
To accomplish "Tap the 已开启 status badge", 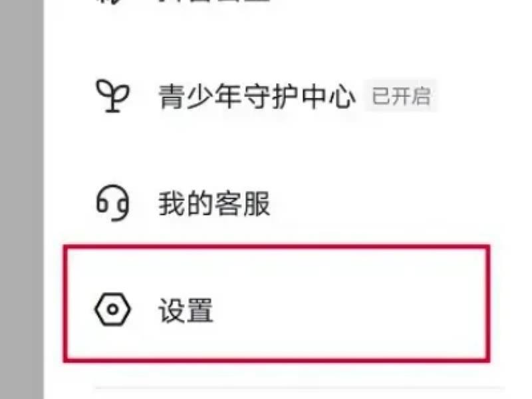I will [x=401, y=96].
